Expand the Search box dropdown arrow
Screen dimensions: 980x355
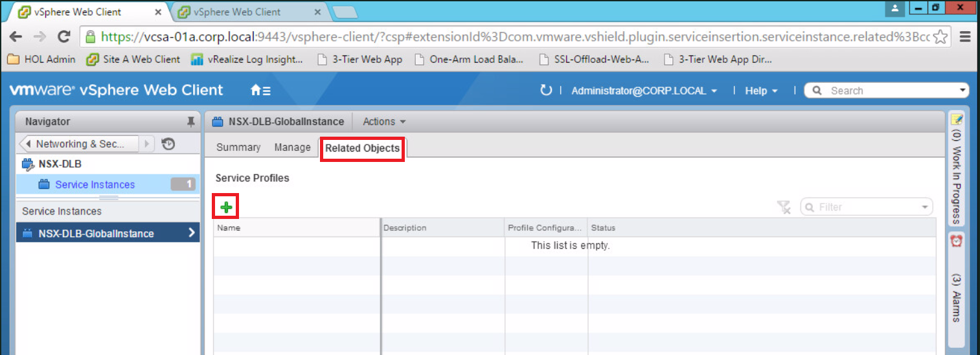pyautogui.click(x=963, y=91)
